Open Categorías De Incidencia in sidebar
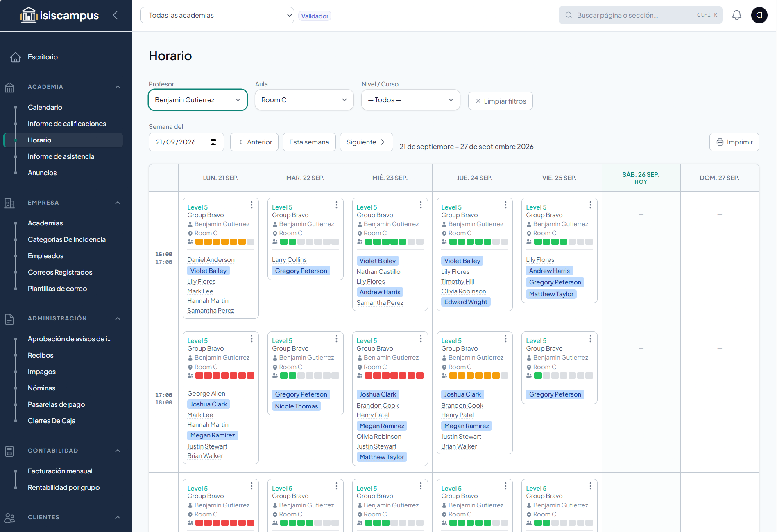This screenshot has height=532, width=777. point(67,239)
